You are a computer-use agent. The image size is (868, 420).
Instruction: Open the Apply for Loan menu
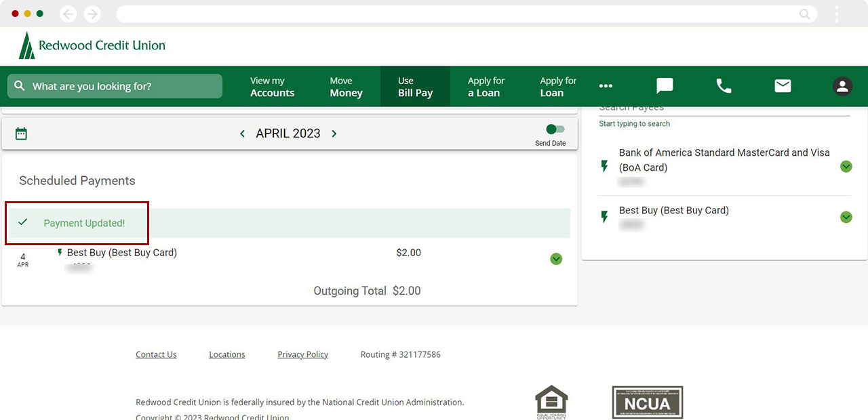coord(557,87)
